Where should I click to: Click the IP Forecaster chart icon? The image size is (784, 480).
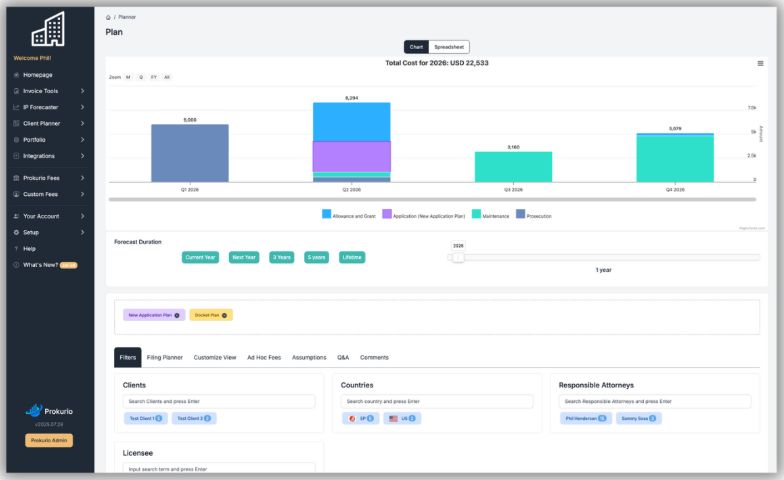[x=16, y=107]
